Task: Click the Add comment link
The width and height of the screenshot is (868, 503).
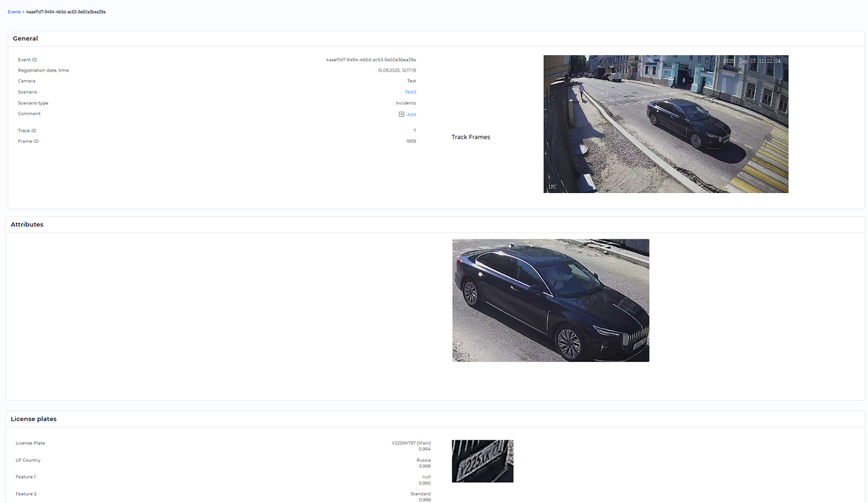Action: 411,114
